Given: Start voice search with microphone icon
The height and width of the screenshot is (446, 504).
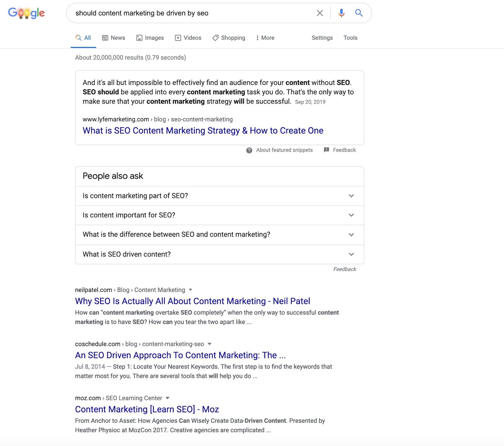Looking at the screenshot, I should (x=341, y=13).
